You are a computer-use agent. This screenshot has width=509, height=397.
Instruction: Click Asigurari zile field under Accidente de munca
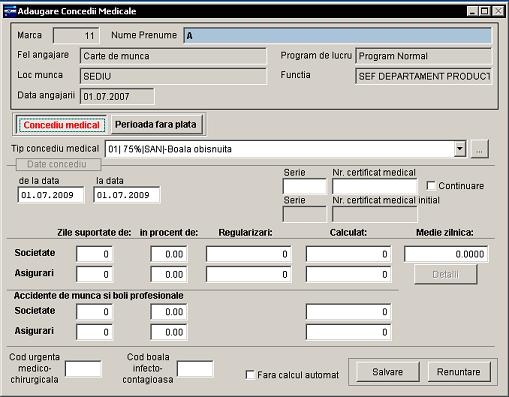[x=94, y=332]
